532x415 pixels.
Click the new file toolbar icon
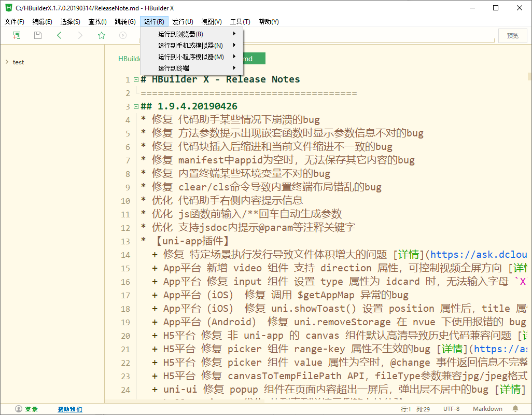coord(16,35)
